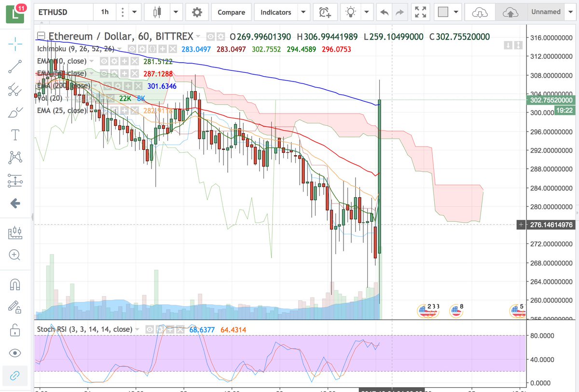Open the XABCD pattern tool
The height and width of the screenshot is (392, 579).
[15, 157]
